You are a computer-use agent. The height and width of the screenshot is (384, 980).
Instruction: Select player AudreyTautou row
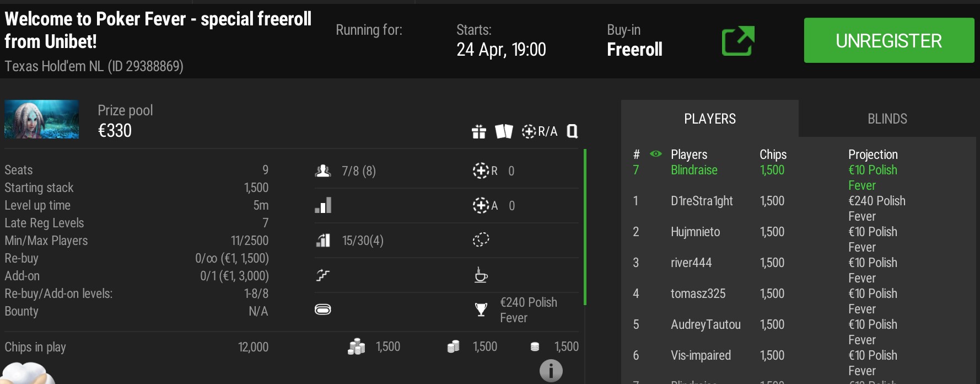(798, 332)
